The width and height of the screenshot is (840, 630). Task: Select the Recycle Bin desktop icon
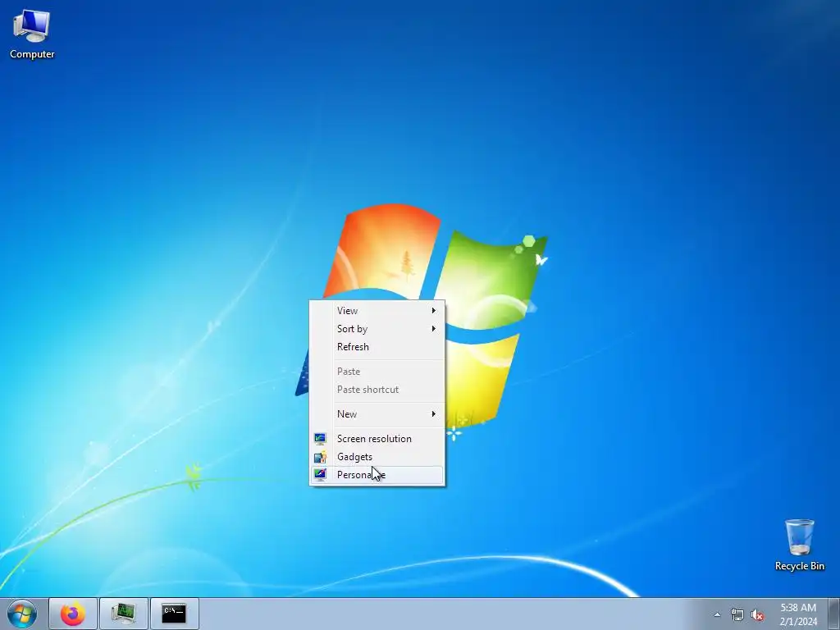tap(799, 545)
